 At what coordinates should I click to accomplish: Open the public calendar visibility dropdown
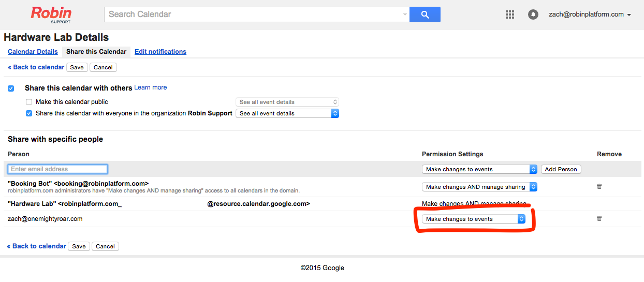point(287,102)
